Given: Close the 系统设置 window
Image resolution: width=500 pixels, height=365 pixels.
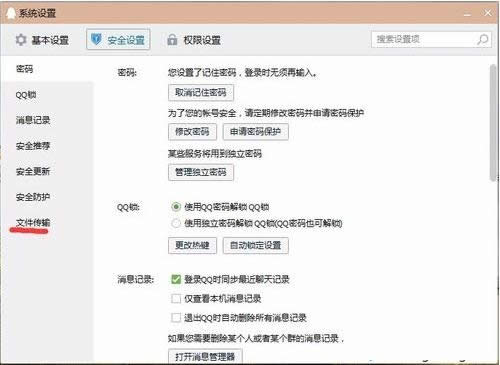Looking at the screenshot, I should click(x=488, y=13).
